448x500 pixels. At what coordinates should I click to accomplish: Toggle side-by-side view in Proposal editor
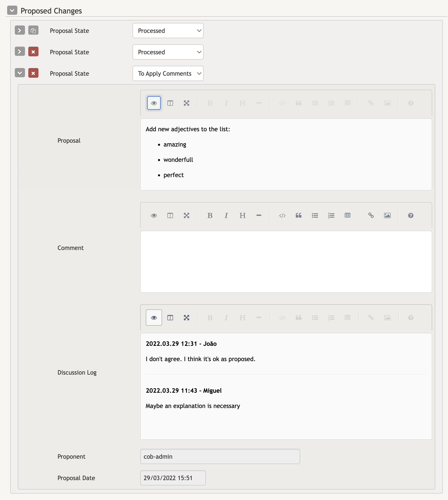pos(170,103)
